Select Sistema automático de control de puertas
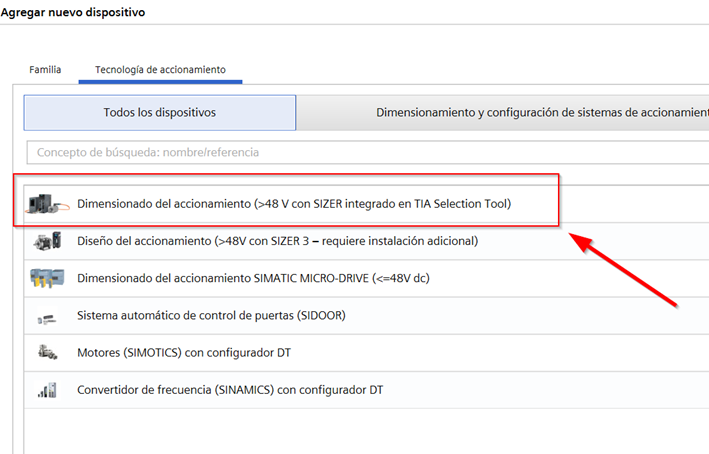Image resolution: width=709 pixels, height=454 pixels. (x=211, y=316)
